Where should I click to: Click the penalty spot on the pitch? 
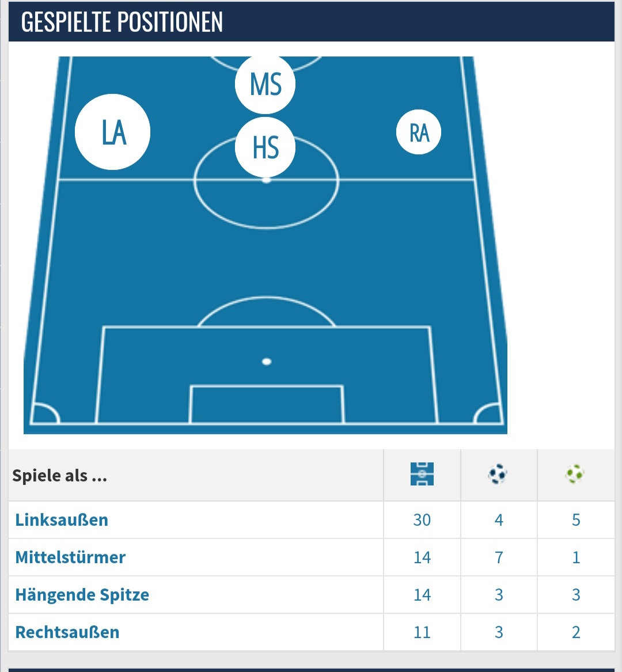click(267, 362)
